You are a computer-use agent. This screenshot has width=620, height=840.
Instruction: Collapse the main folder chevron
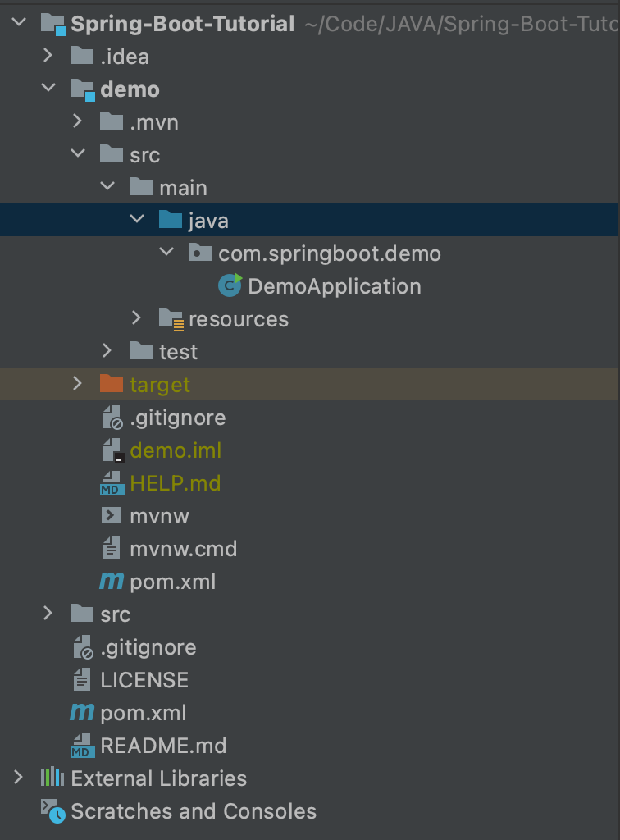[x=107, y=186]
